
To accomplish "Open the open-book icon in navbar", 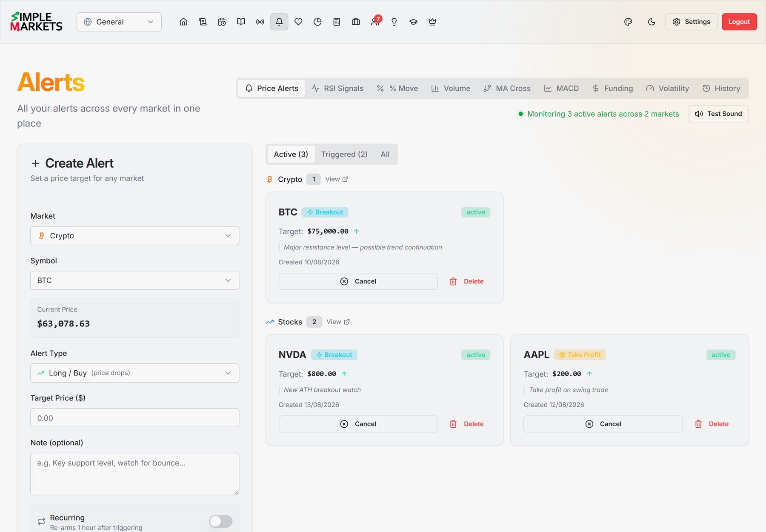I will point(241,22).
